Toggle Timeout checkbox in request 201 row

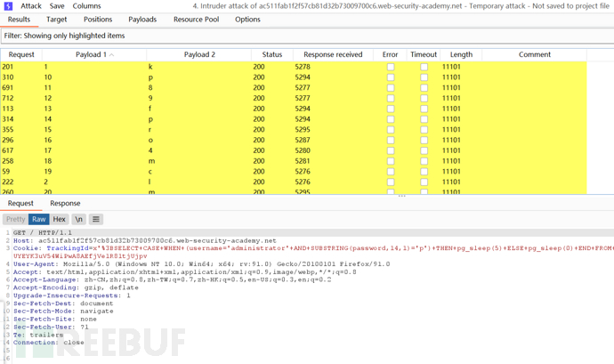click(x=424, y=67)
